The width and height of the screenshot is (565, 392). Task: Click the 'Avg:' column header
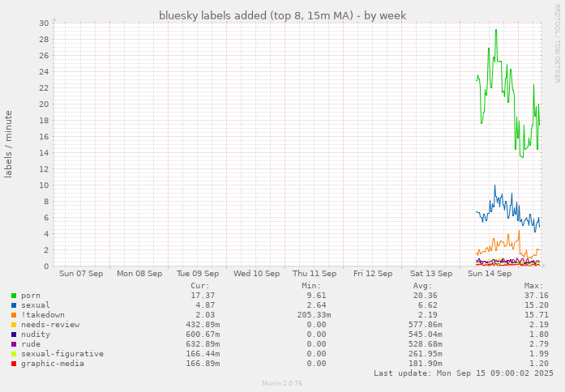(422, 286)
